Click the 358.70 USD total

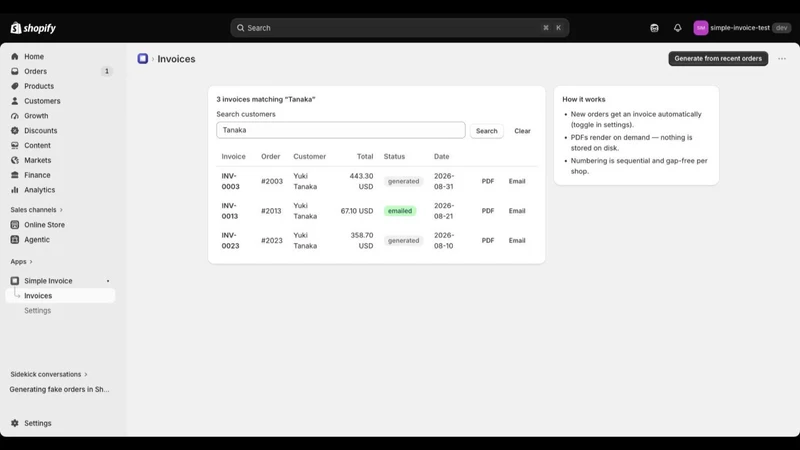pos(362,240)
